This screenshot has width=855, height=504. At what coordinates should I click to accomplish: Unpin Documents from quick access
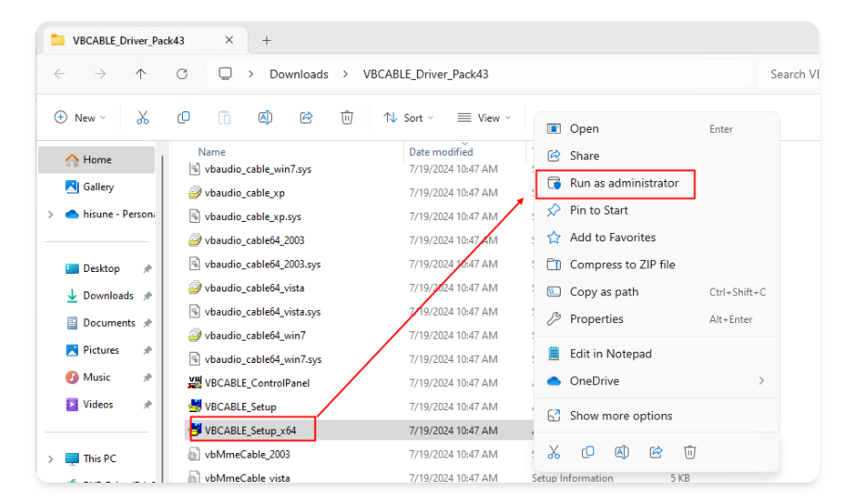148,323
